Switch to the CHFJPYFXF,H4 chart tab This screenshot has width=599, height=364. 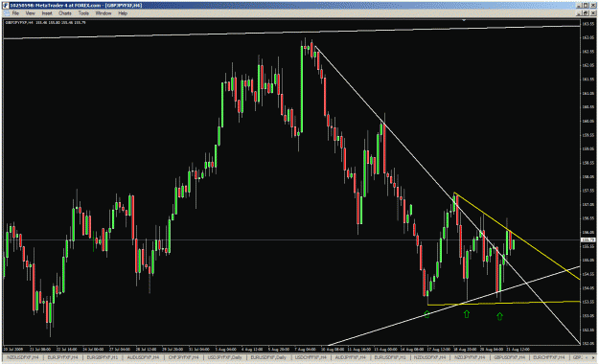coord(184,357)
